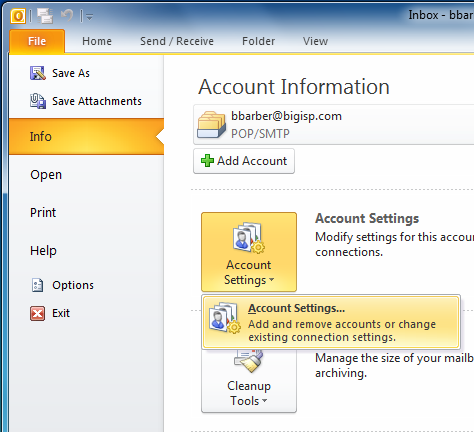Viewport: 474px width, 432px height.
Task: Open the File tab
Action: pyautogui.click(x=37, y=41)
